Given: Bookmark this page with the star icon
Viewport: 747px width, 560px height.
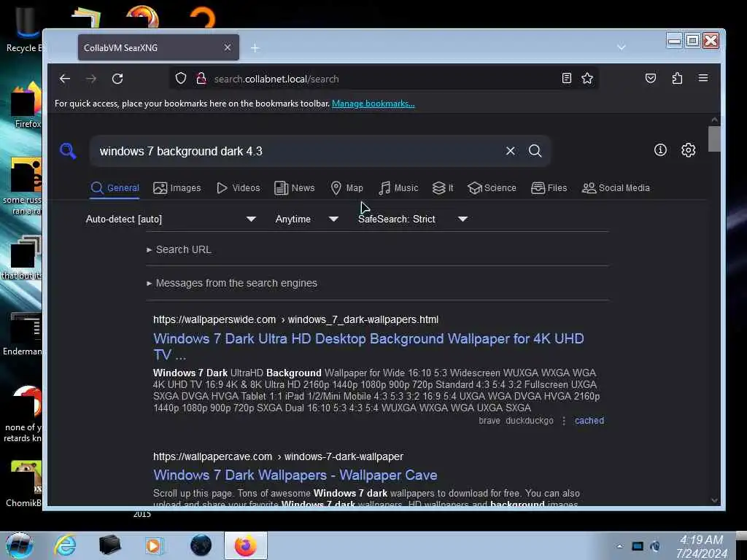Looking at the screenshot, I should click(587, 78).
